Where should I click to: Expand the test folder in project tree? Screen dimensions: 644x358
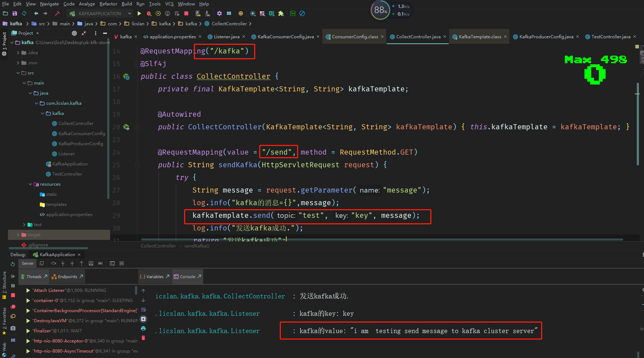click(24, 225)
